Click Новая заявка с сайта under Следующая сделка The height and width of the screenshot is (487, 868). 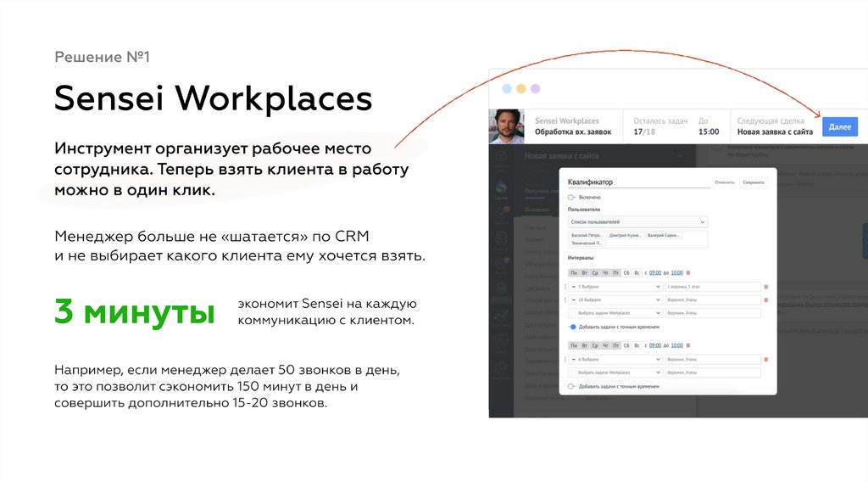click(775, 132)
